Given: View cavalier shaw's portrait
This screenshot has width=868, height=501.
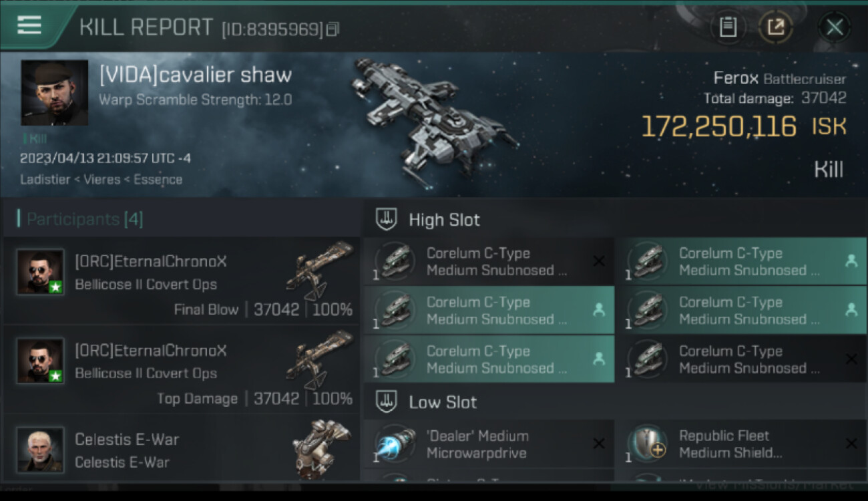Looking at the screenshot, I should [54, 92].
